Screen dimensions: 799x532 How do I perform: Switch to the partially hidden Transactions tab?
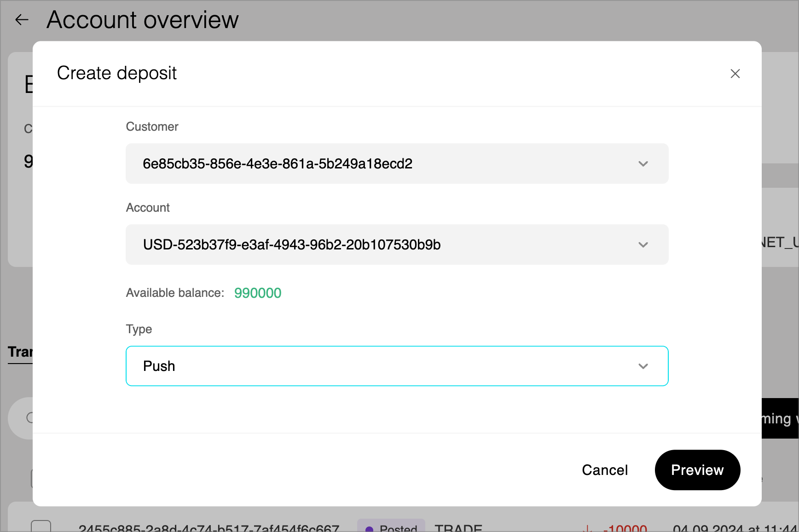[20, 352]
